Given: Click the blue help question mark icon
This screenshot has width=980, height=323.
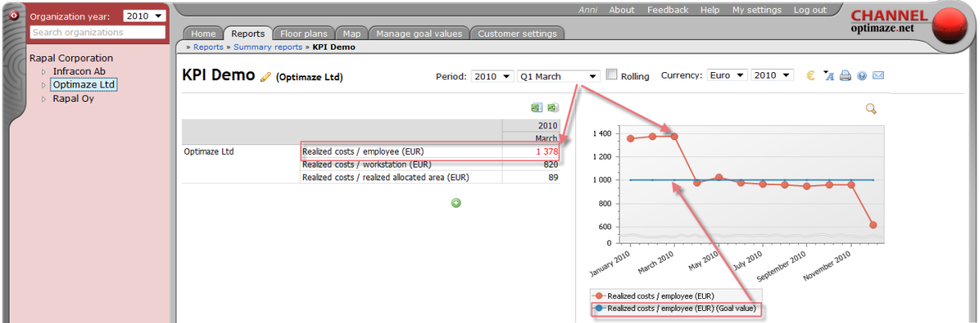Looking at the screenshot, I should [x=861, y=76].
